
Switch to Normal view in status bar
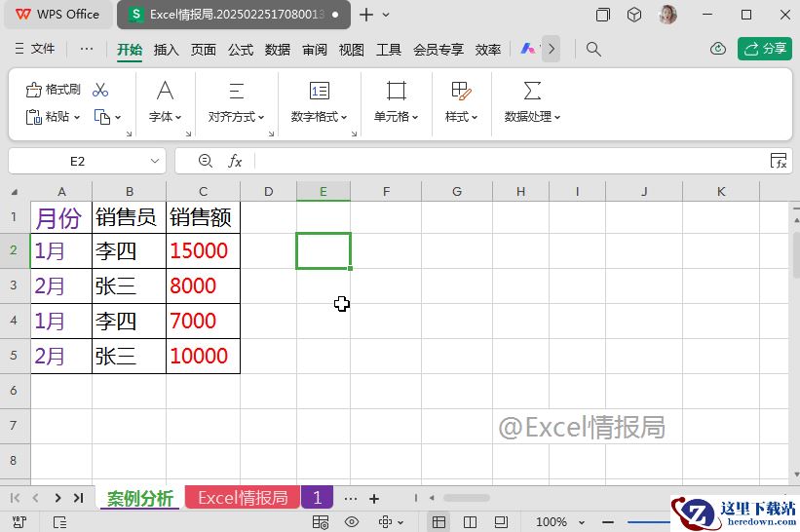[438, 522]
